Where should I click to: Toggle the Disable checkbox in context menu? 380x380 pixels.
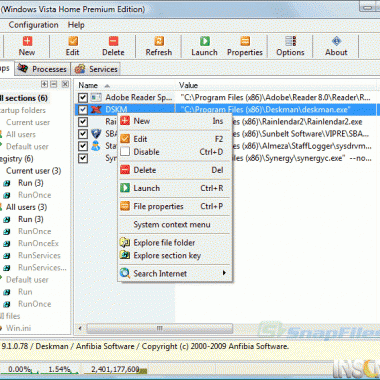pyautogui.click(x=125, y=152)
